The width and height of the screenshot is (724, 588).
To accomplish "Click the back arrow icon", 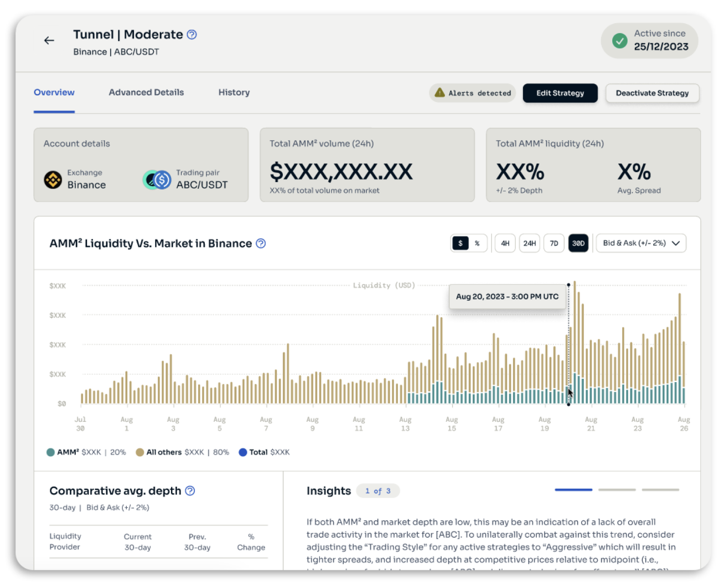I will [x=49, y=40].
